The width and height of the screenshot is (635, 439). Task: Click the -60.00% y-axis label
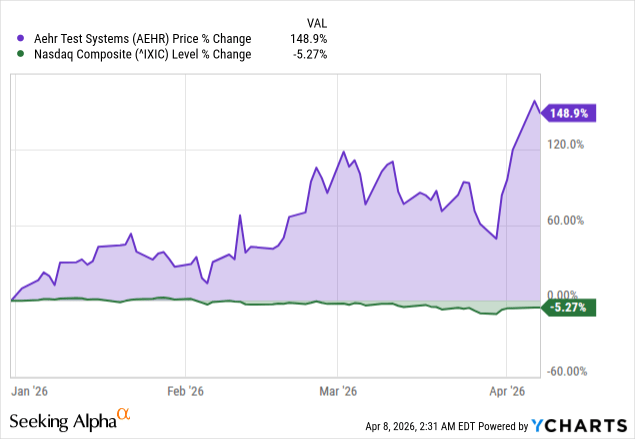coord(565,371)
